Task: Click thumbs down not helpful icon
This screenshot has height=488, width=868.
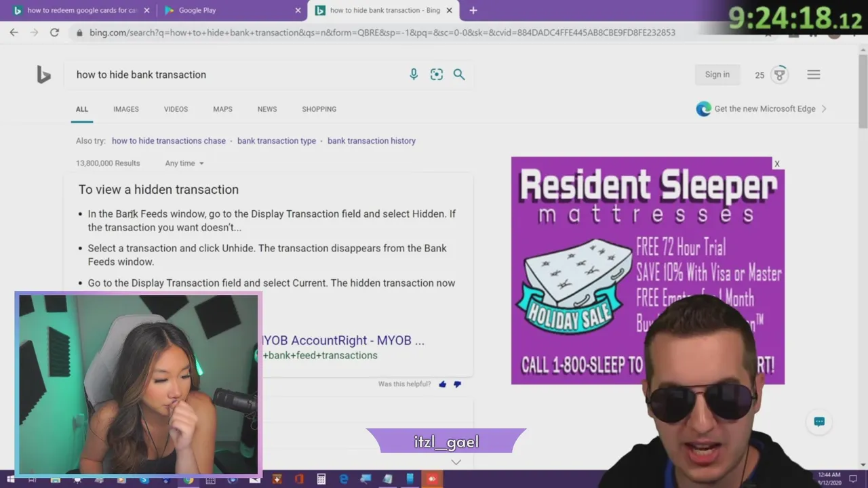Action: (x=457, y=384)
